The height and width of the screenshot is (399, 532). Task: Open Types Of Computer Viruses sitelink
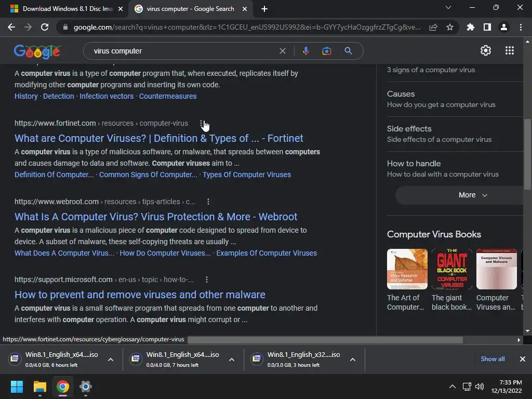point(247,175)
